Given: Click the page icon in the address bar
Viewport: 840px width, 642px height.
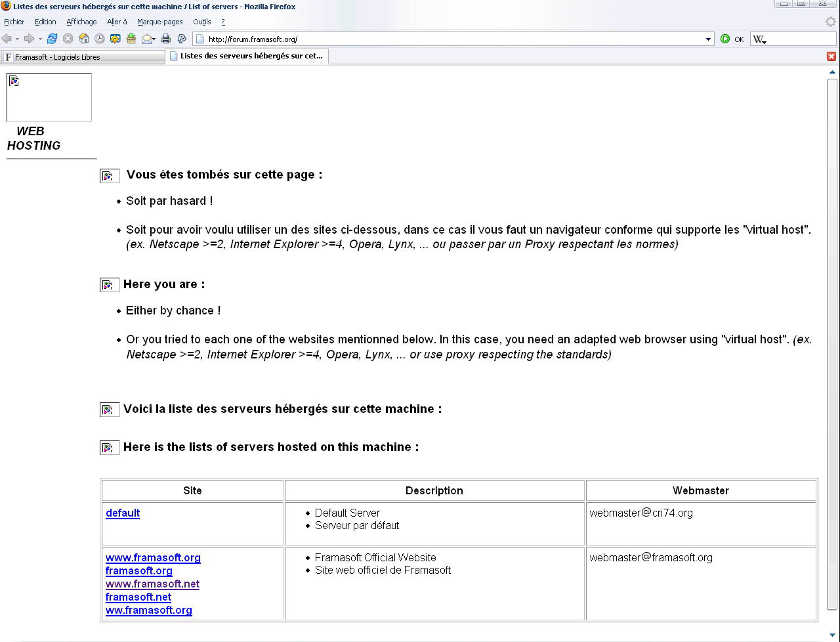Looking at the screenshot, I should pyautogui.click(x=200, y=39).
